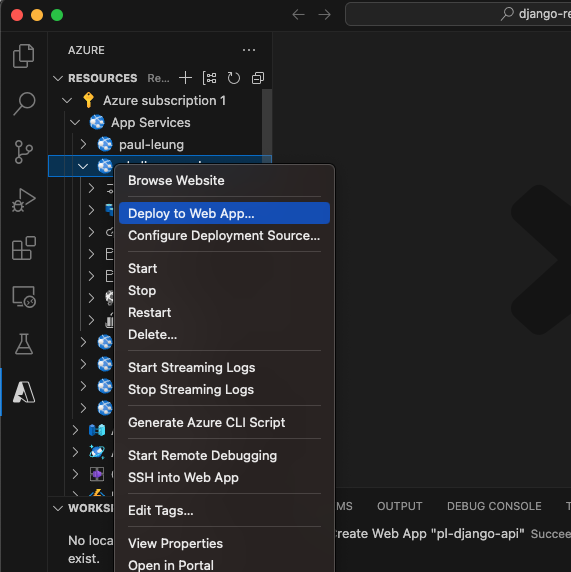Collapse the WORKSPACE section
Image resolution: width=571 pixels, height=572 pixels.
click(x=58, y=508)
